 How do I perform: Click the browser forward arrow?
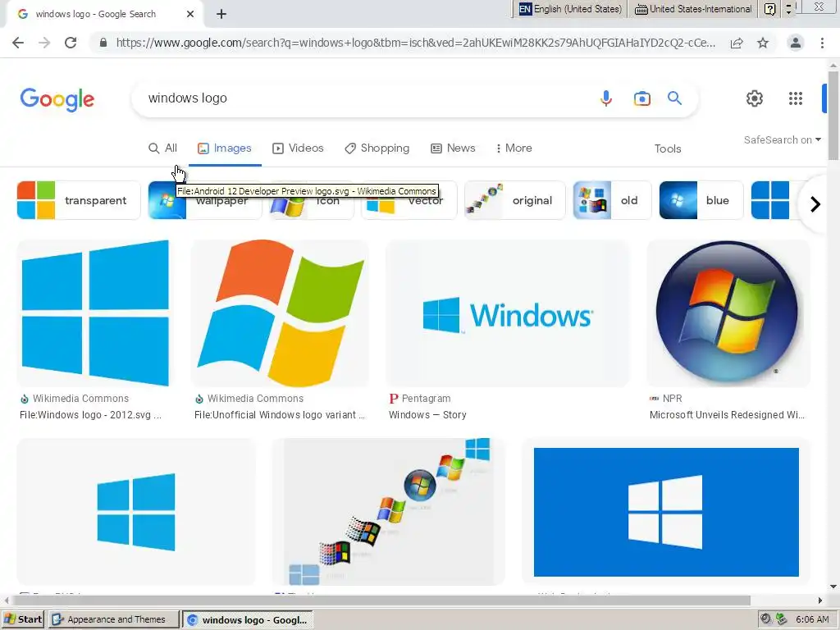tap(44, 43)
